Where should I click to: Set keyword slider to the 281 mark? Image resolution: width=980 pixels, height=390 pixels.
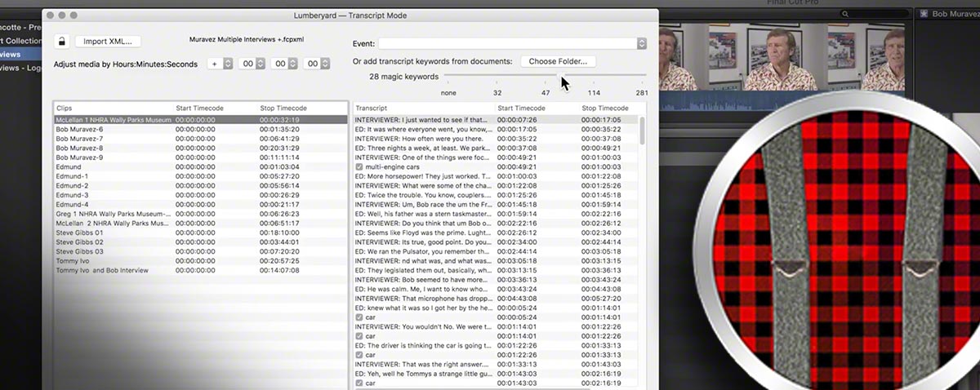tap(641, 92)
